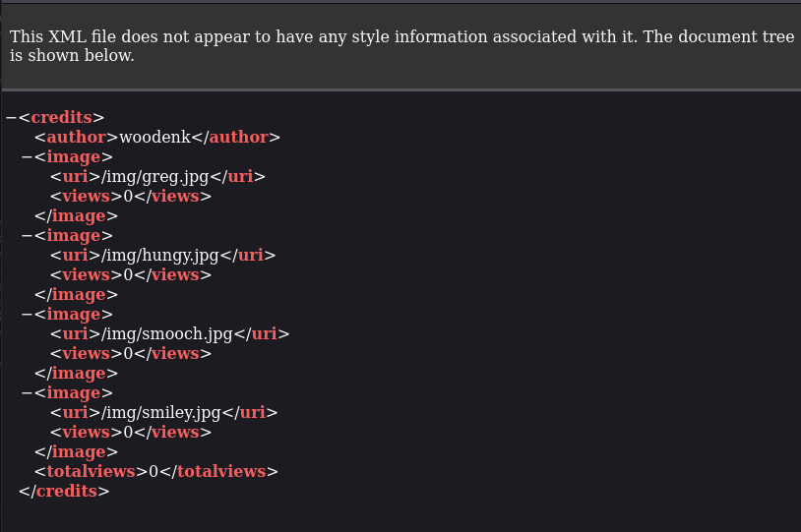This screenshot has width=801, height=532.
Task: Collapse the image node containing smooch.jpg
Action: coord(28,315)
